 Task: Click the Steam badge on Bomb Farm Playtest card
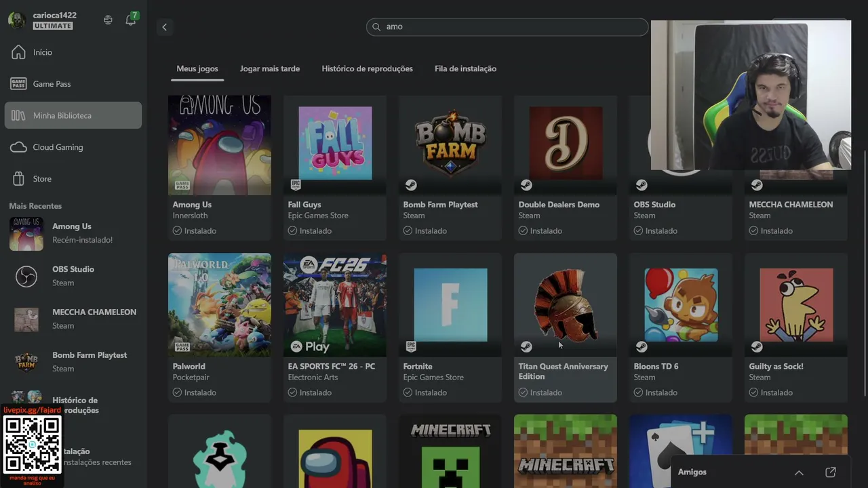(411, 185)
